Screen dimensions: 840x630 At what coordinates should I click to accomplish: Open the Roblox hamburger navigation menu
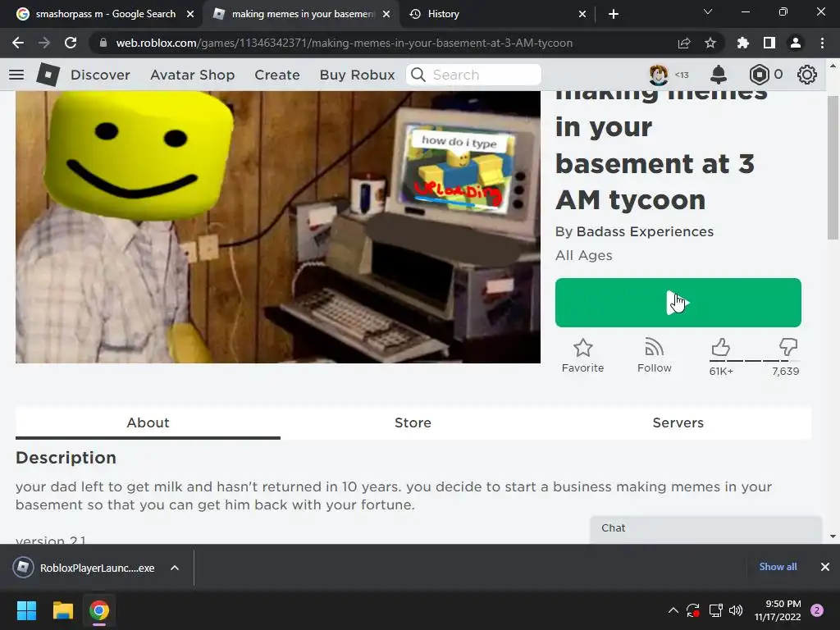pyautogui.click(x=16, y=75)
